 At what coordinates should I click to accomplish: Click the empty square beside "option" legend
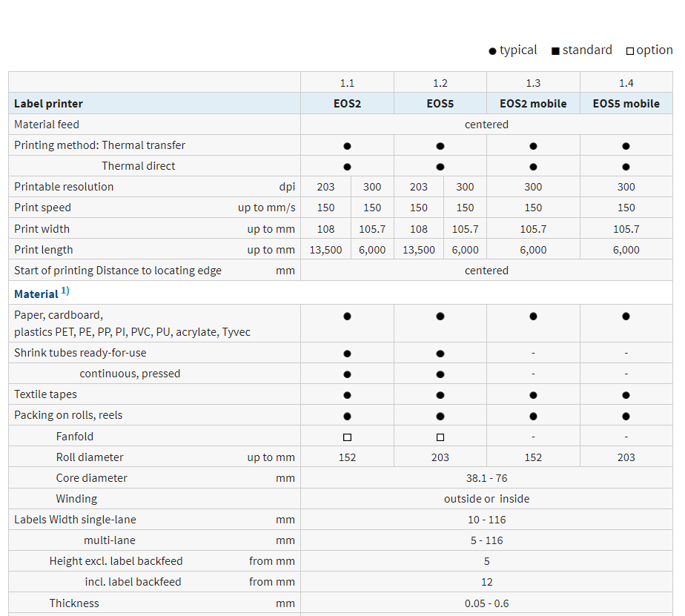click(630, 51)
